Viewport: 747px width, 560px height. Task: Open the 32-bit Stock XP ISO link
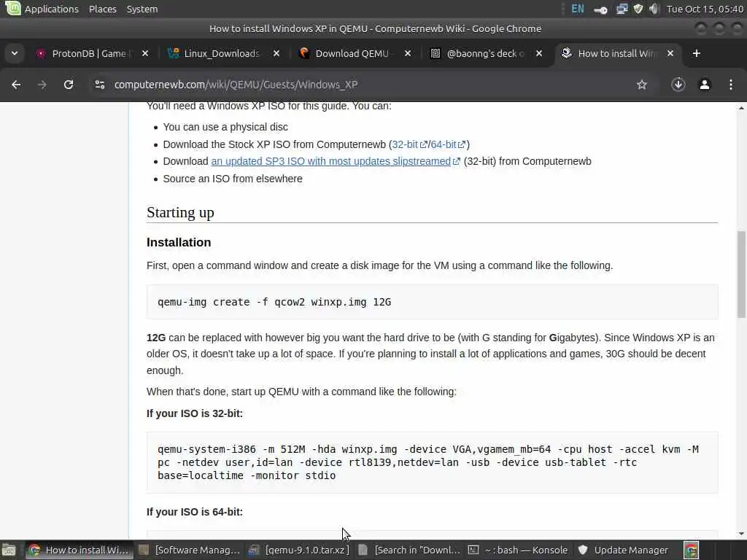409,144
